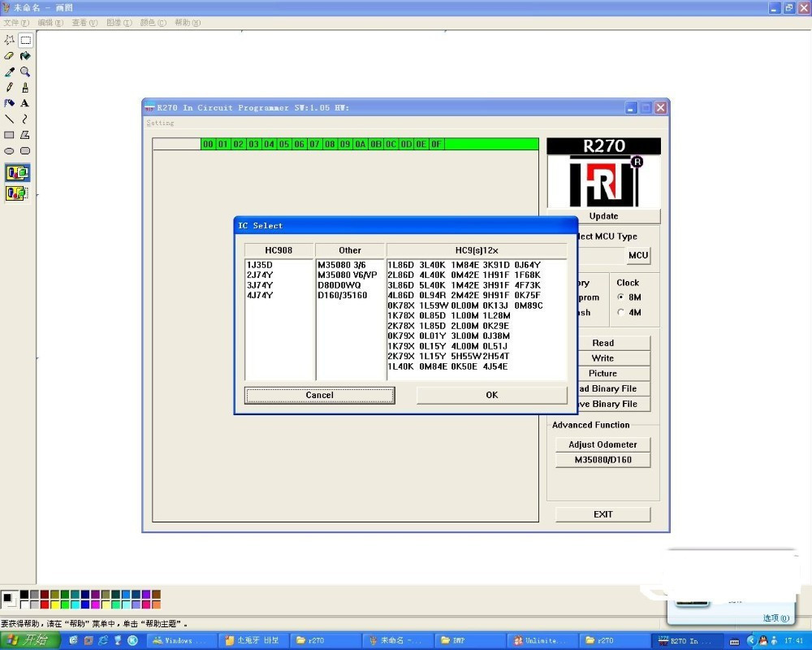Click the MCU button

pos(638,255)
